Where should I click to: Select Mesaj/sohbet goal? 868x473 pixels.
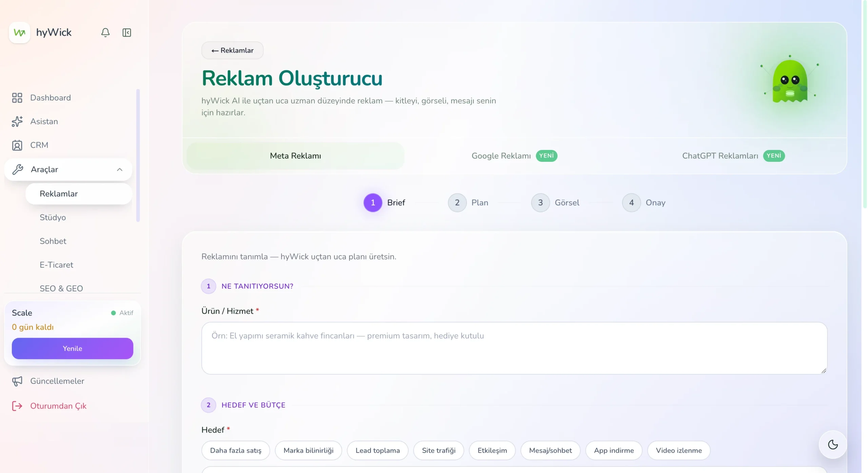550,451
